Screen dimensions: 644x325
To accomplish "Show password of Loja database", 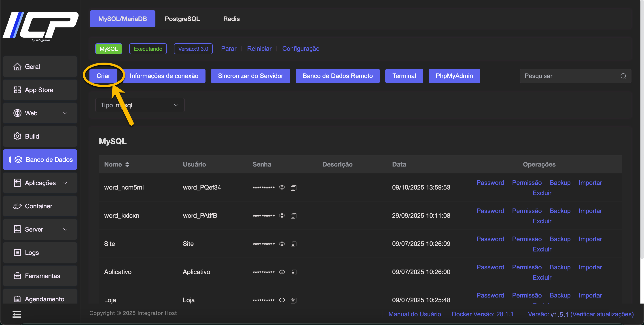I will (282, 300).
